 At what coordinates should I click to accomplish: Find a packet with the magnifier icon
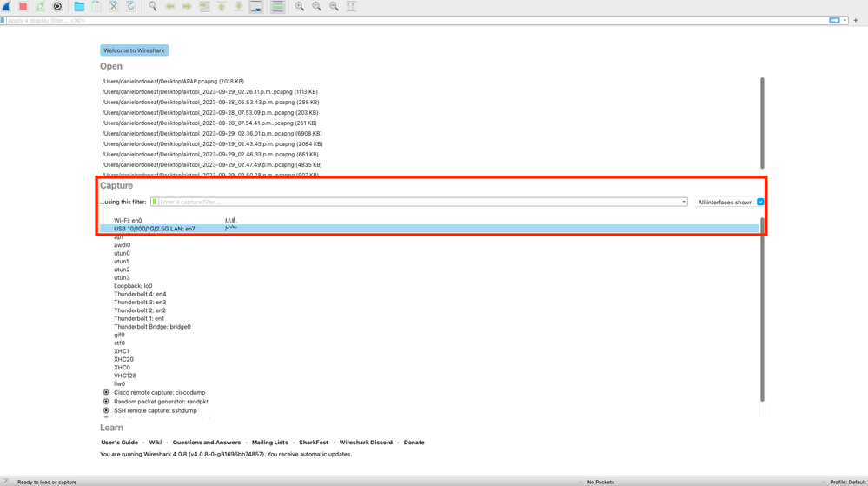[x=153, y=7]
